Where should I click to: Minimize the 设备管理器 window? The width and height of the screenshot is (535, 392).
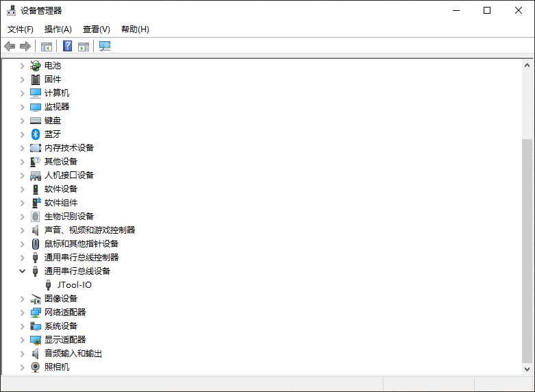pos(456,10)
